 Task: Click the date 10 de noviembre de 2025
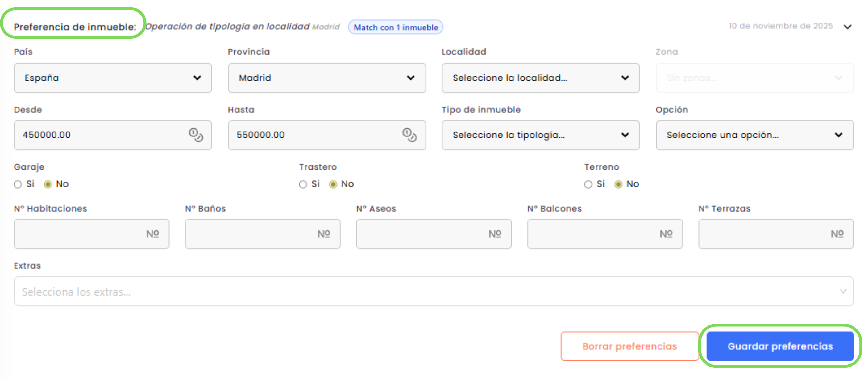pyautogui.click(x=781, y=26)
